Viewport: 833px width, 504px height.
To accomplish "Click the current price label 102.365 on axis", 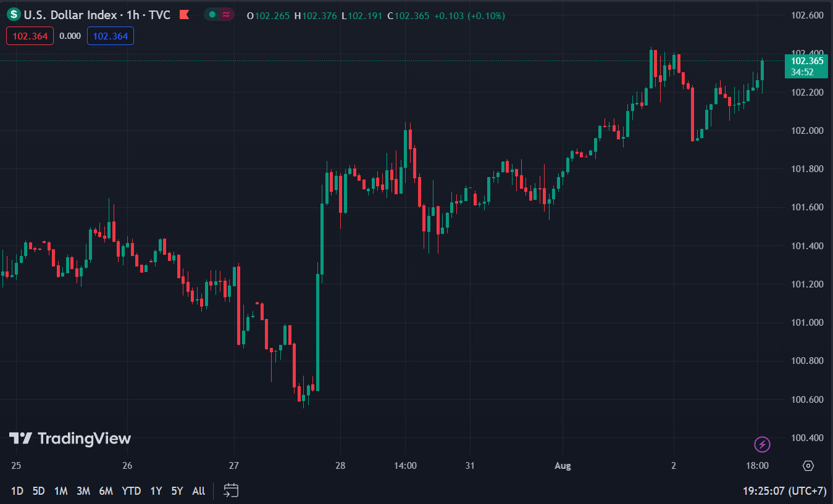I will [x=807, y=61].
